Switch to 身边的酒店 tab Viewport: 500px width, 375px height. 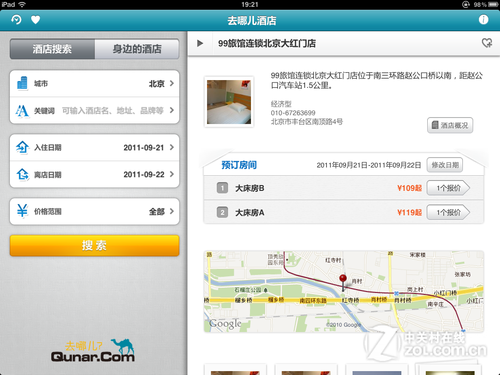click(137, 49)
